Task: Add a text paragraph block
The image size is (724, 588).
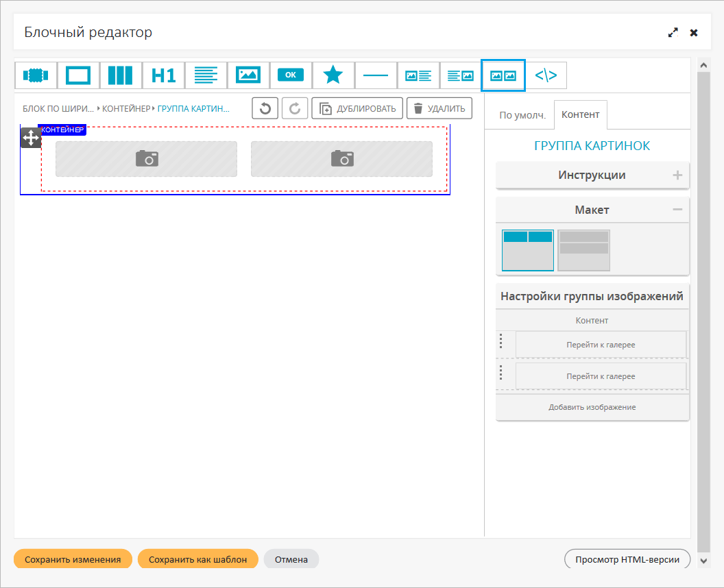Action: click(x=206, y=75)
